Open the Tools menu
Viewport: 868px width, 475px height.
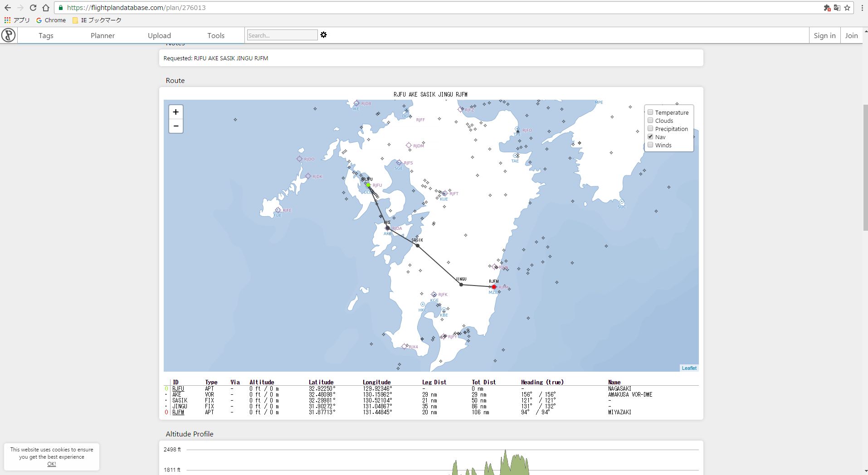click(x=216, y=35)
